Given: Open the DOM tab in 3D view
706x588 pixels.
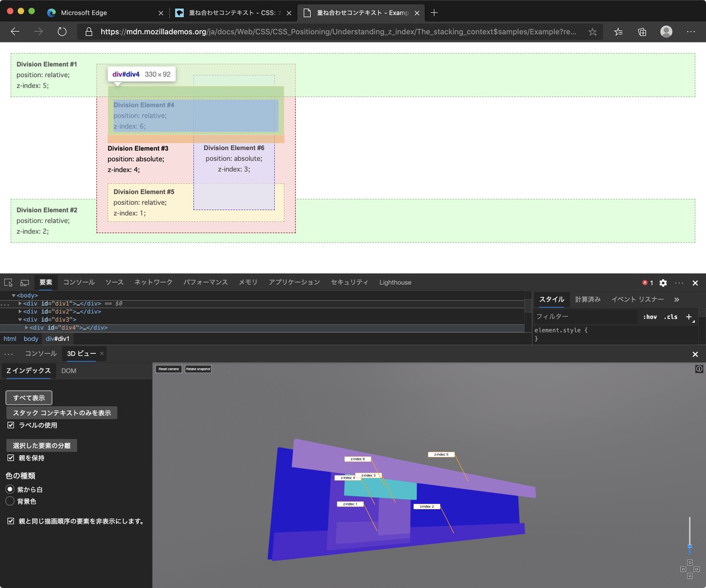Looking at the screenshot, I should click(x=69, y=371).
